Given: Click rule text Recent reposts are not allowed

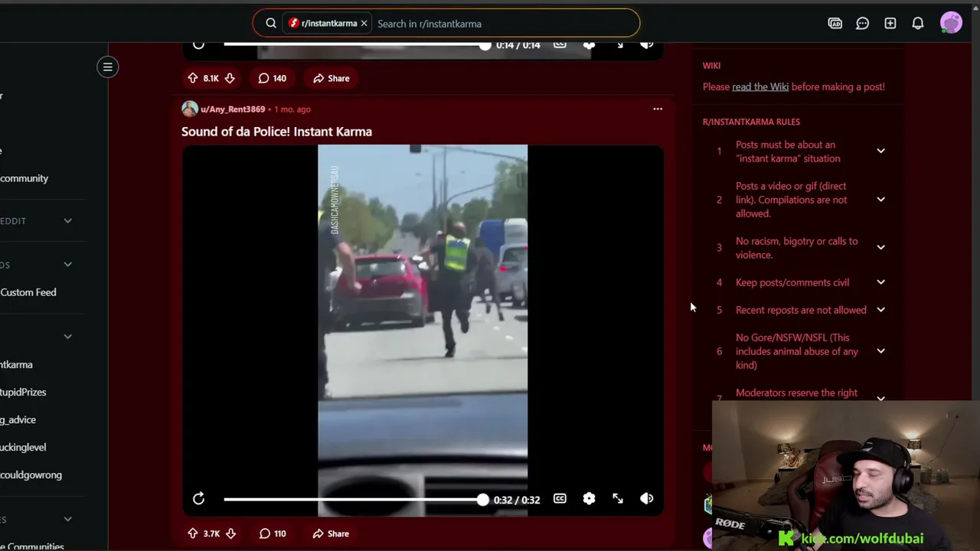Looking at the screenshot, I should pyautogui.click(x=801, y=310).
